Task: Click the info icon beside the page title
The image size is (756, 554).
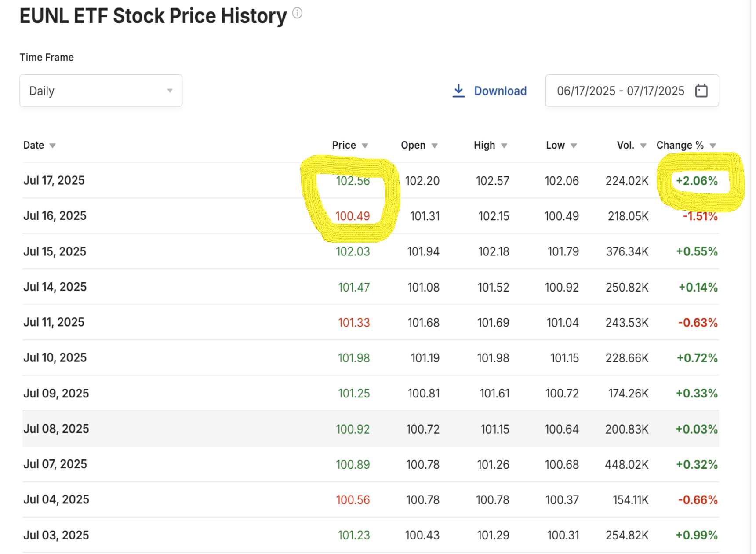Action: point(297,13)
